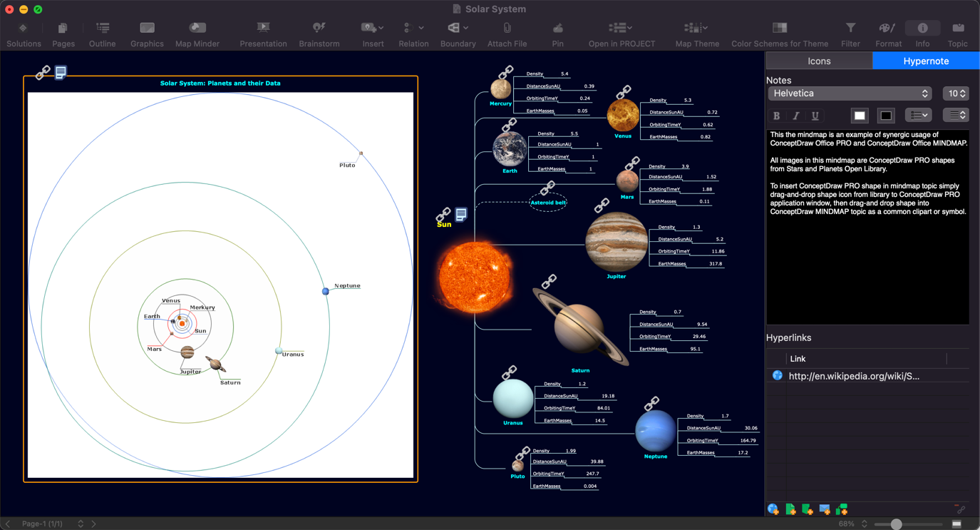
Task: Remove the selected hyperlink
Action: [961, 509]
